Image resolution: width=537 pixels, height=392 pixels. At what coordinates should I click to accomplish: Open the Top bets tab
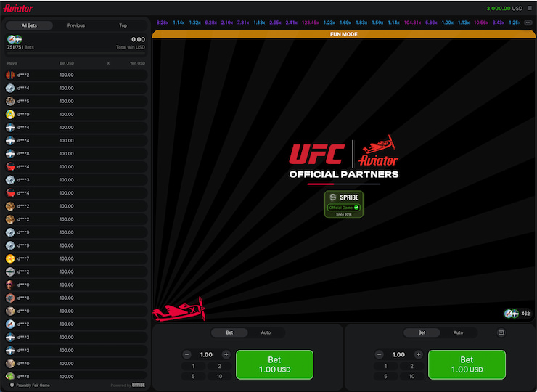click(123, 25)
